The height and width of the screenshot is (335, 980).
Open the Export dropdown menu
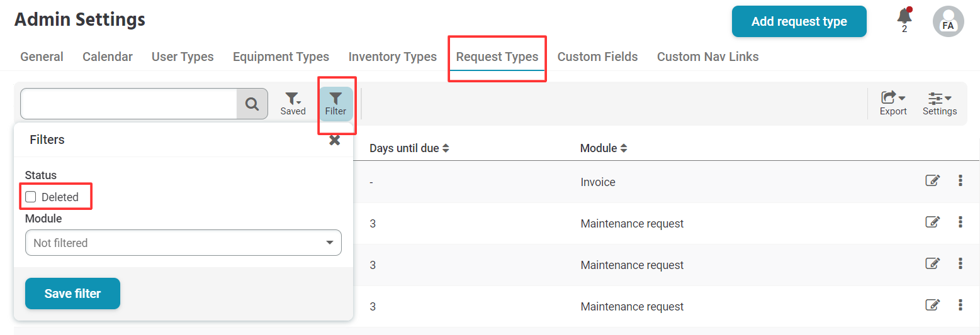[x=893, y=104]
